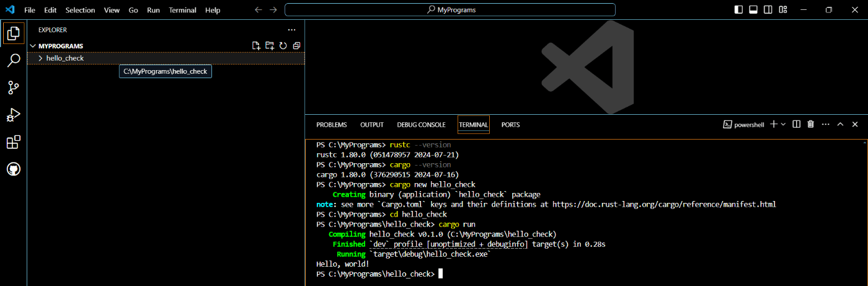Click the doc.rust-lang.org manifest link in terminal
The width and height of the screenshot is (868, 286).
(x=663, y=204)
